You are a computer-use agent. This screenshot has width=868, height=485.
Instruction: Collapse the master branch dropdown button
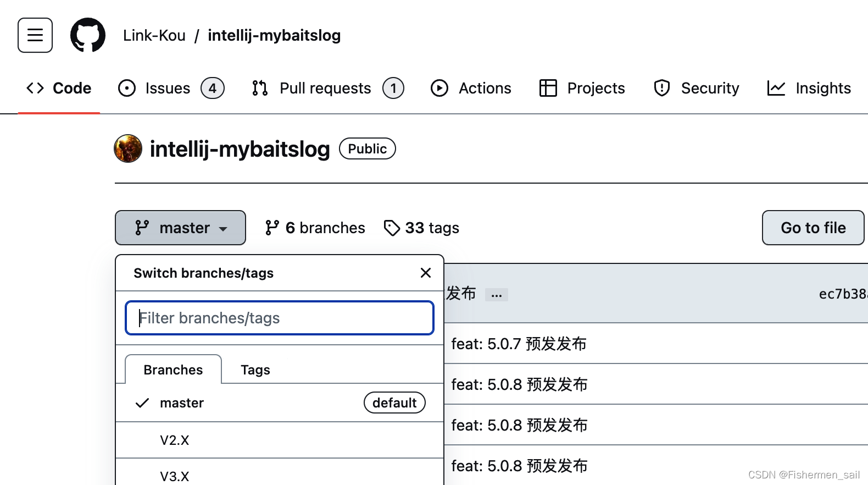pyautogui.click(x=180, y=228)
